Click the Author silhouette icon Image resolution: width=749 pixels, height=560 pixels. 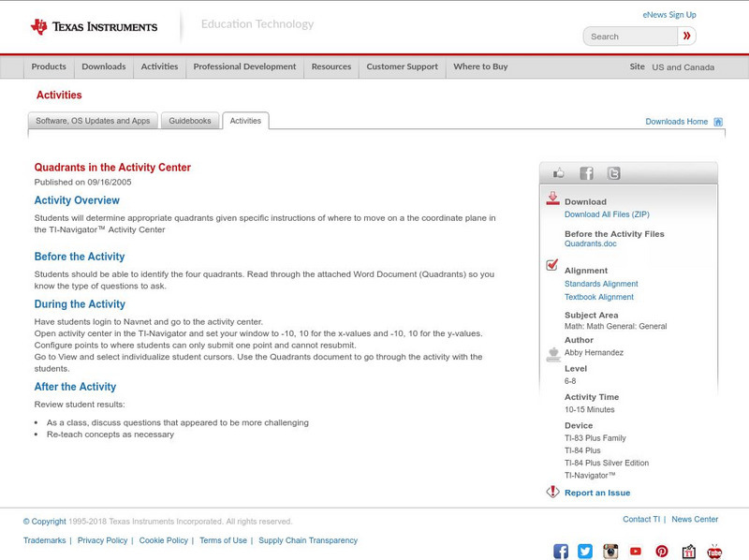(x=552, y=352)
